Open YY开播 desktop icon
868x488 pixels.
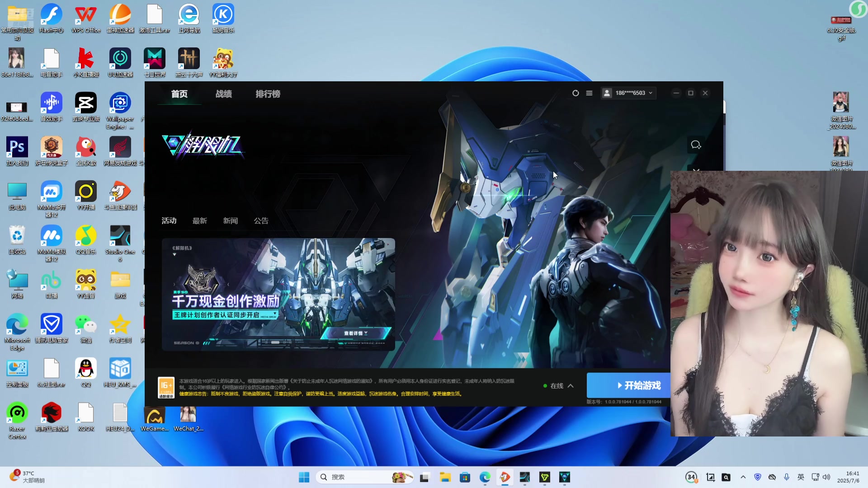click(86, 196)
